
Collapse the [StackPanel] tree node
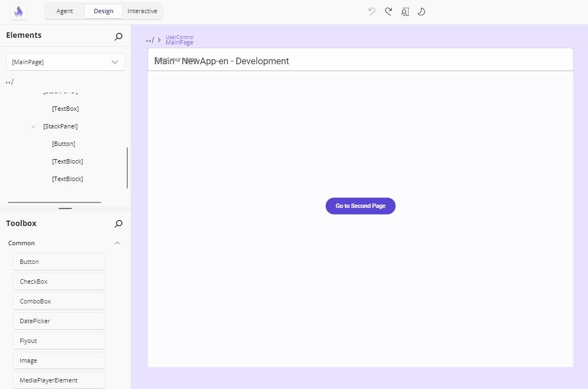tap(33, 126)
